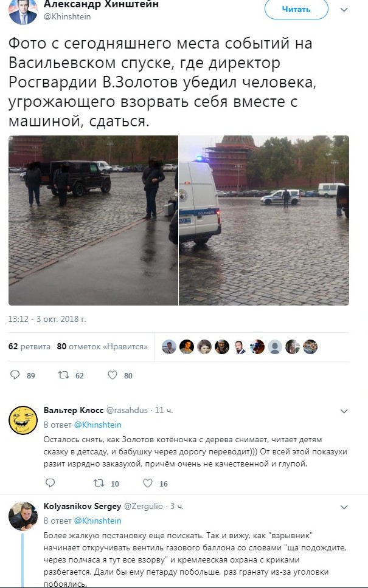Expand options chevron on Вальтер Клосс's reply
Screen dimensions: 368x588
point(344,411)
